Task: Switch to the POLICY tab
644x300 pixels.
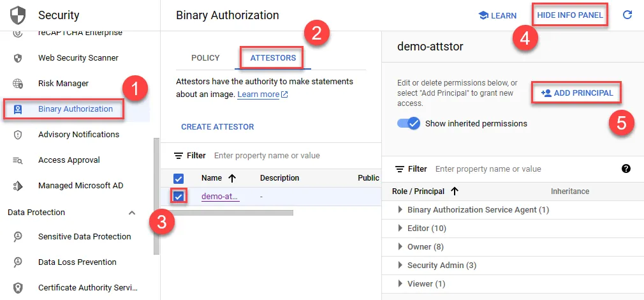Action: (205, 58)
